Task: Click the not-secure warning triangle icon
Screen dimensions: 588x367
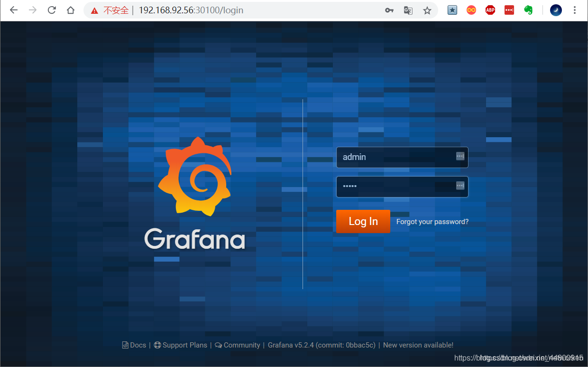Action: [95, 10]
